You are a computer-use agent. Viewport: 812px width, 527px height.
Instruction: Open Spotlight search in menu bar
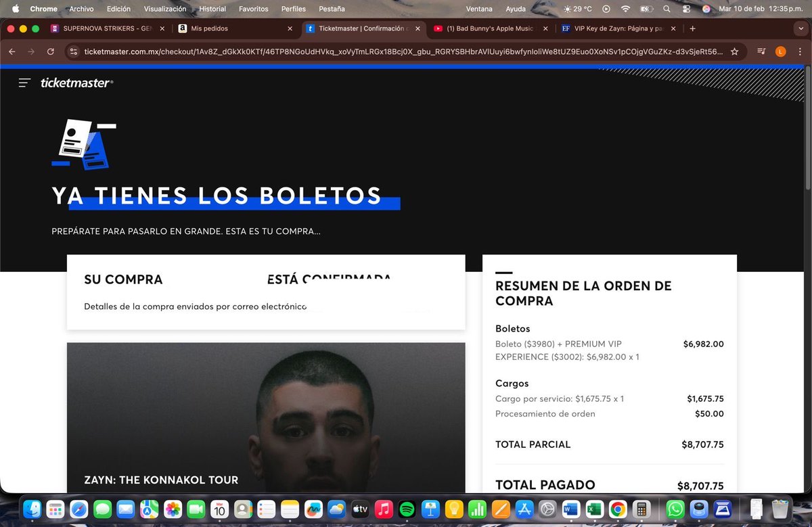(x=667, y=9)
